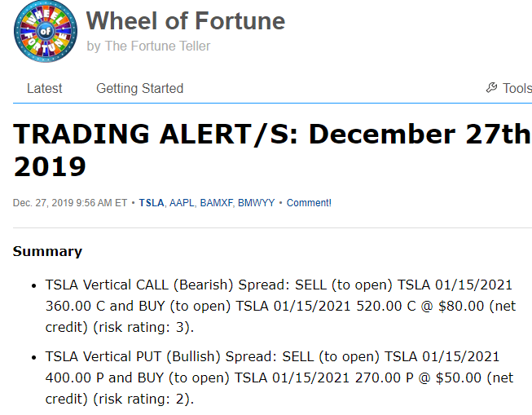Open the Getting Started tab
Image resolution: width=532 pixels, height=415 pixels.
coord(140,88)
